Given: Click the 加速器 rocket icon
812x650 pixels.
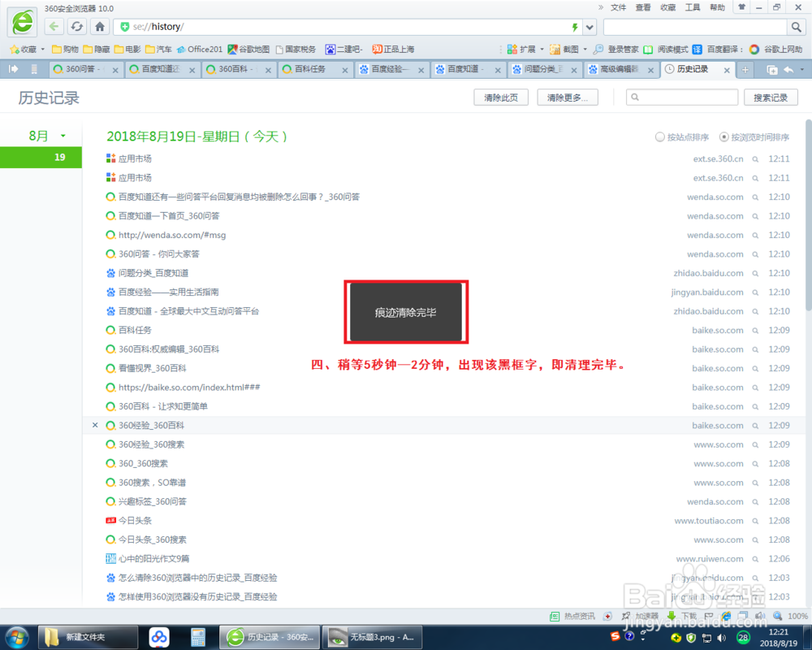Looking at the screenshot, I should [x=626, y=616].
